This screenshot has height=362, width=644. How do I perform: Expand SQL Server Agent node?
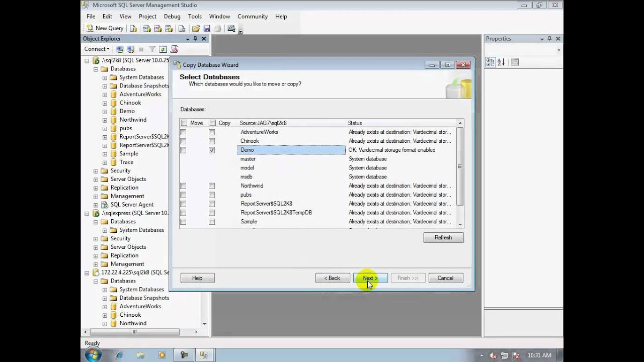(96, 205)
